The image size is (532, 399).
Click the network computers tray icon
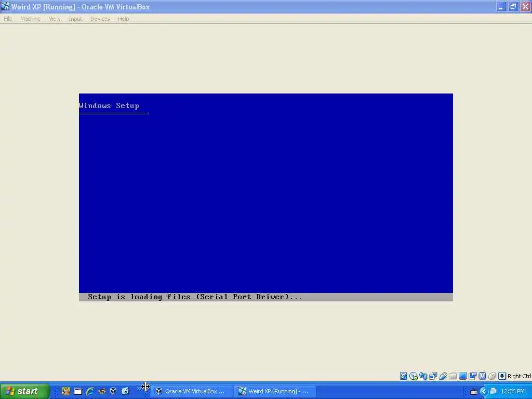pos(494,391)
